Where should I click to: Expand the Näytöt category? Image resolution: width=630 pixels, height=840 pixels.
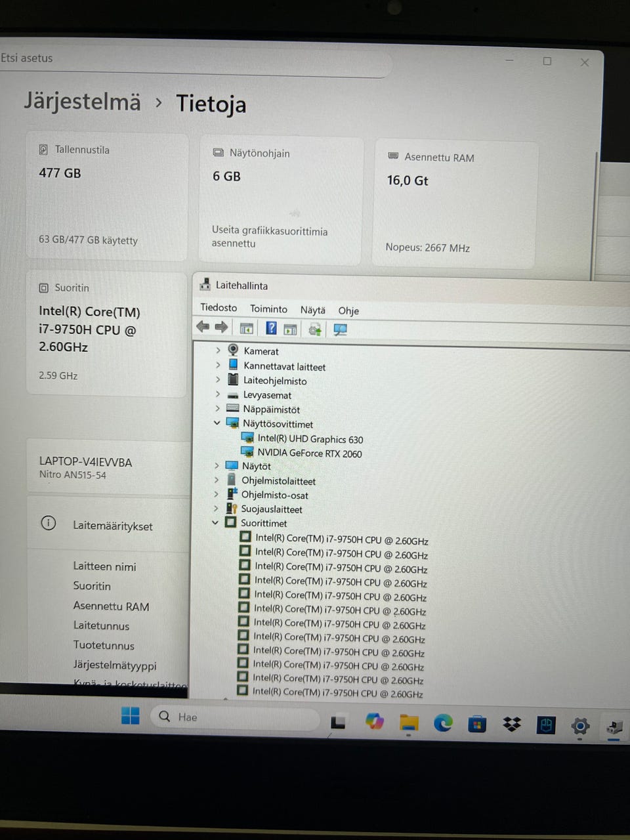click(x=217, y=465)
